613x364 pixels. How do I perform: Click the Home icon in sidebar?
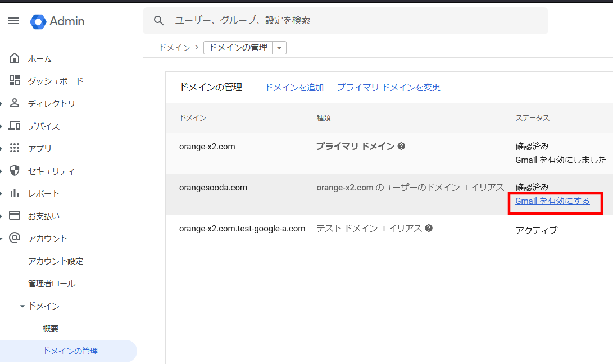(15, 58)
